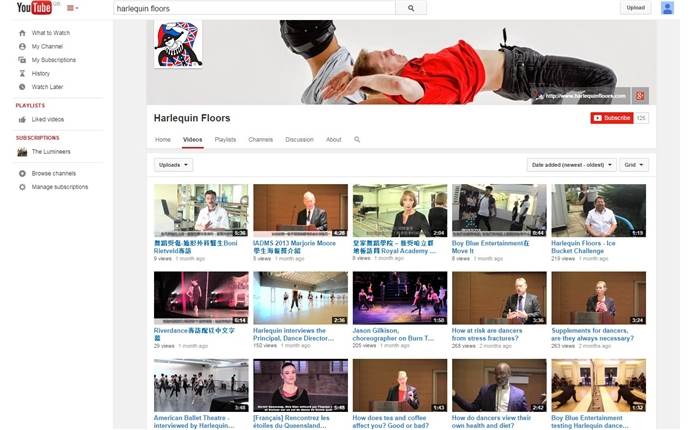Image resolution: width=692 pixels, height=430 pixels.
Task: Open the guide menu icon beside the logo
Action: coord(72,8)
